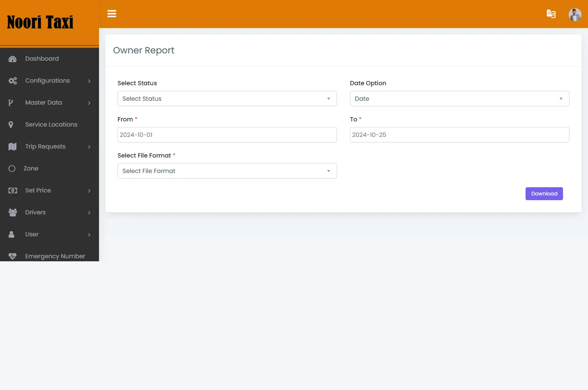Open the Date Option dropdown

pyautogui.click(x=459, y=99)
